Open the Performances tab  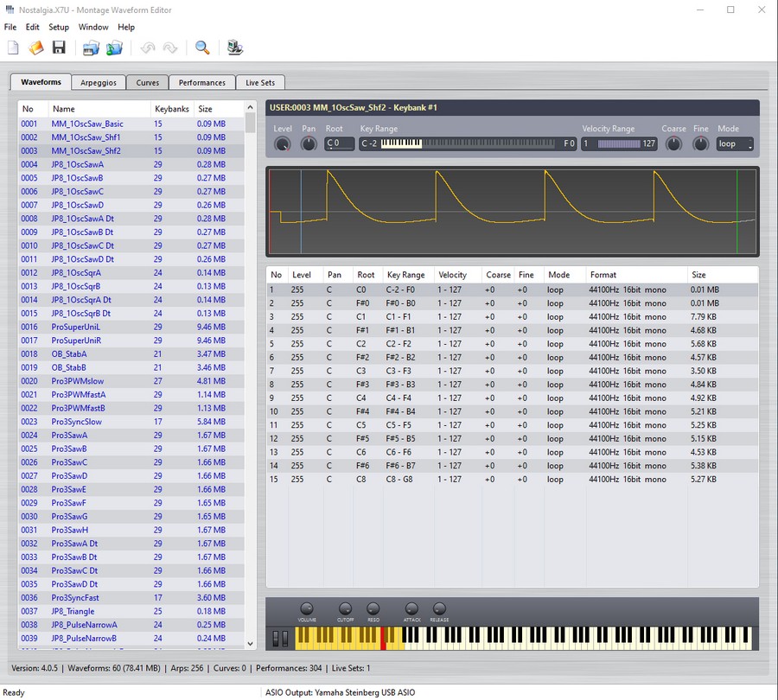(202, 82)
